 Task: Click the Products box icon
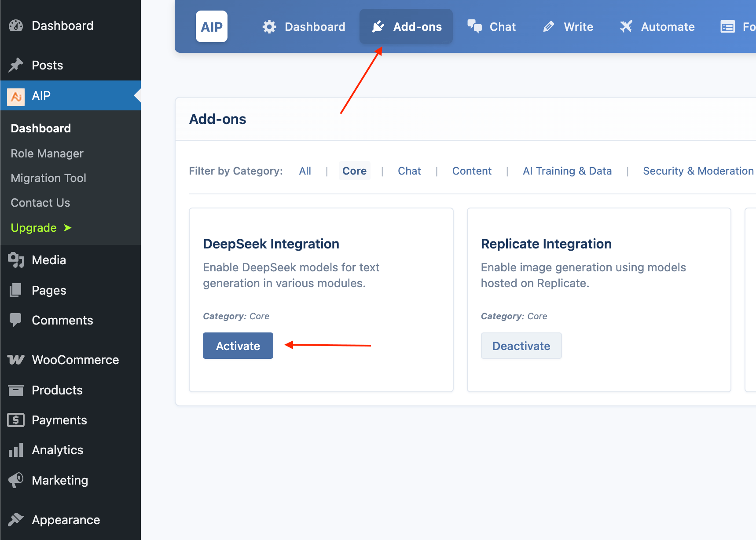pos(16,390)
